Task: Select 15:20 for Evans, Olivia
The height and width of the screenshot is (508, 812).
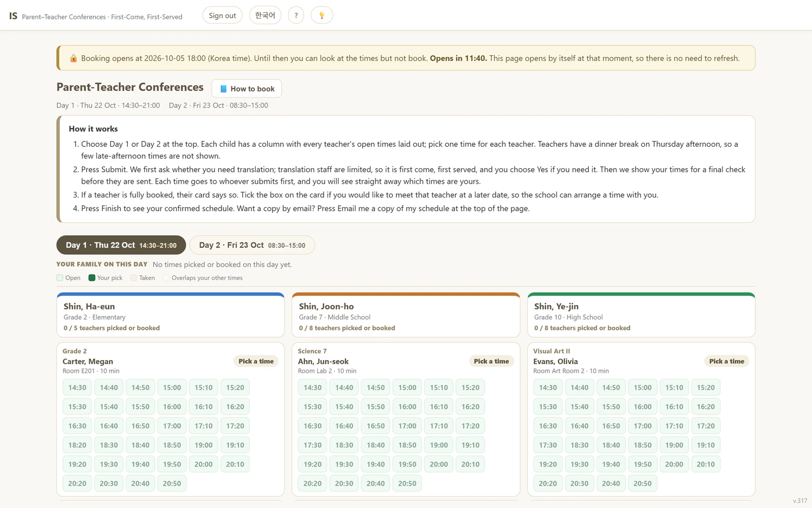Action: coord(705,388)
